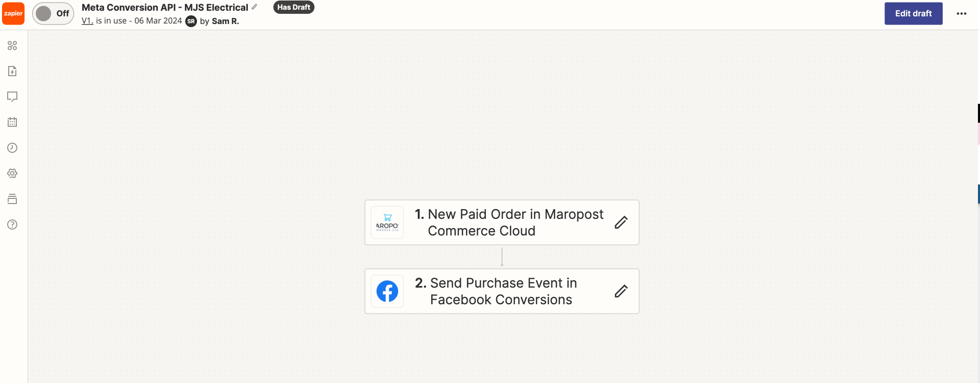This screenshot has height=383, width=980.
Task: Click the SR user avatar
Action: 191,21
